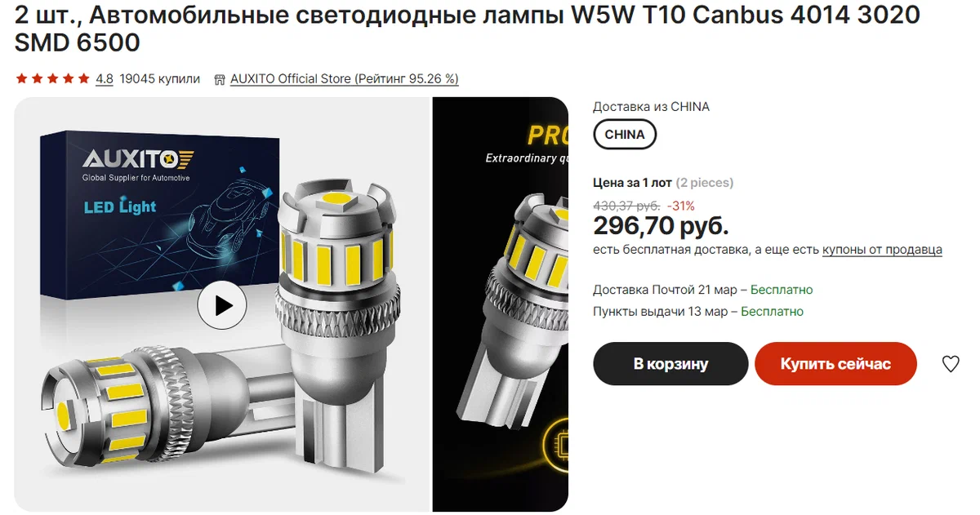Select the Пункты выдачи 13 мар option
The width and height of the screenshot is (980, 515).
698,311
